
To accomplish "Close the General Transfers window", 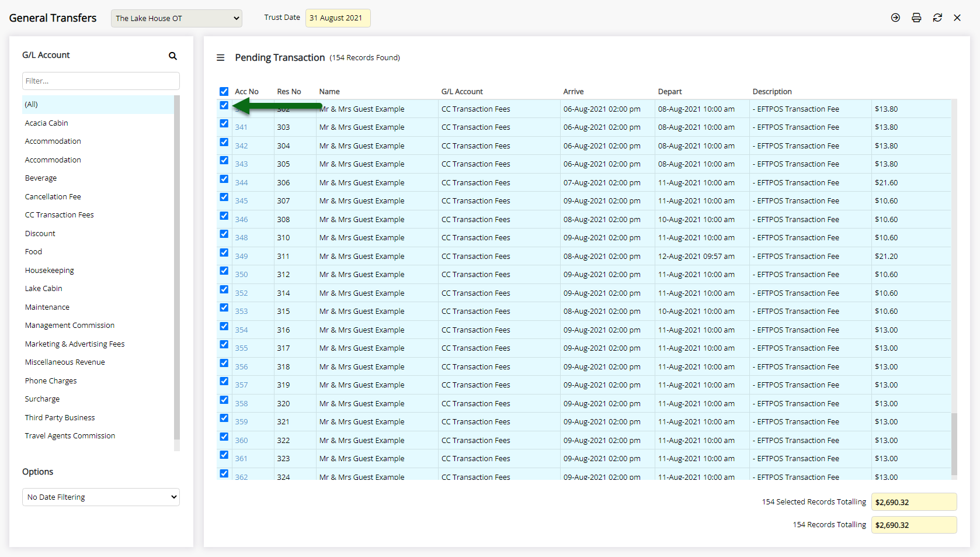I will [x=957, y=18].
